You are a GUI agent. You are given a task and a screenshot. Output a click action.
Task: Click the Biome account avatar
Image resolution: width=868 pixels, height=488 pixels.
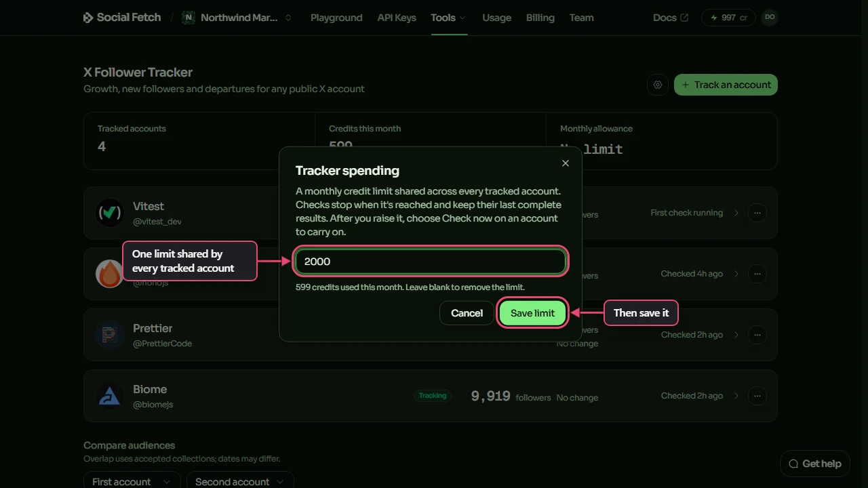pos(109,396)
